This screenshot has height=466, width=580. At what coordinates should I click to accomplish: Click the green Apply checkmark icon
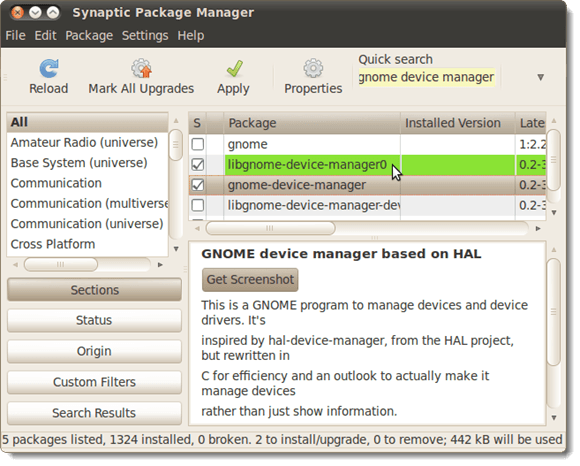234,69
